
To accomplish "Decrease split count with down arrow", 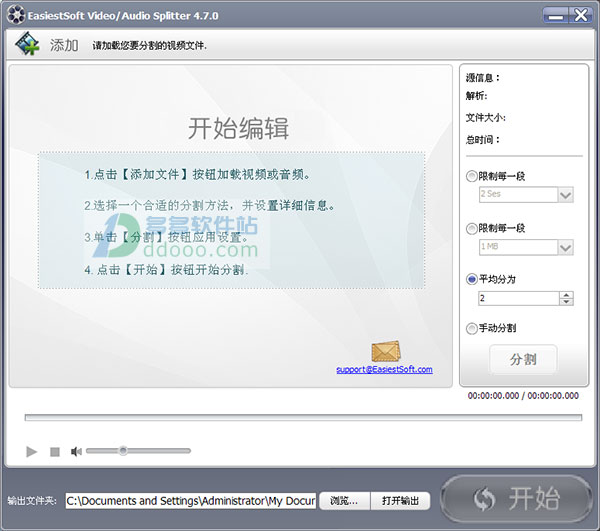I will point(566,302).
